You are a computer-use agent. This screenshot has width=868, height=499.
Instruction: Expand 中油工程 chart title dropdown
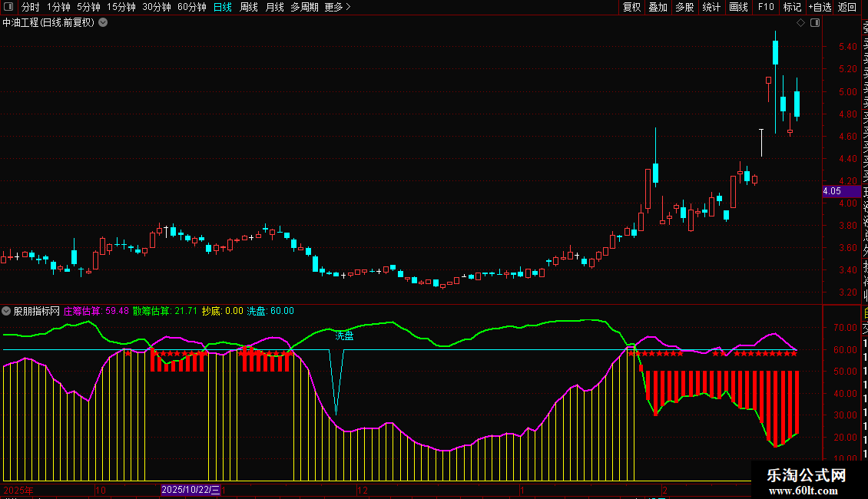(x=103, y=23)
